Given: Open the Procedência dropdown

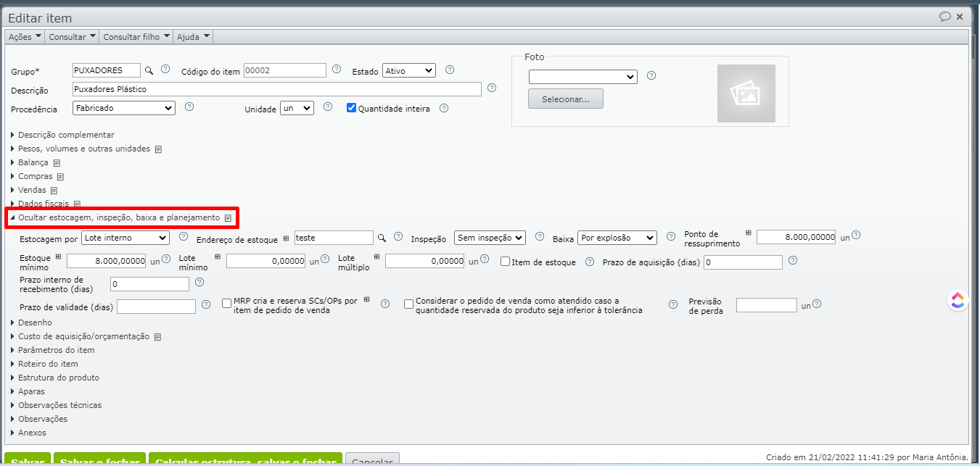Looking at the screenshot, I should pyautogui.click(x=124, y=108).
